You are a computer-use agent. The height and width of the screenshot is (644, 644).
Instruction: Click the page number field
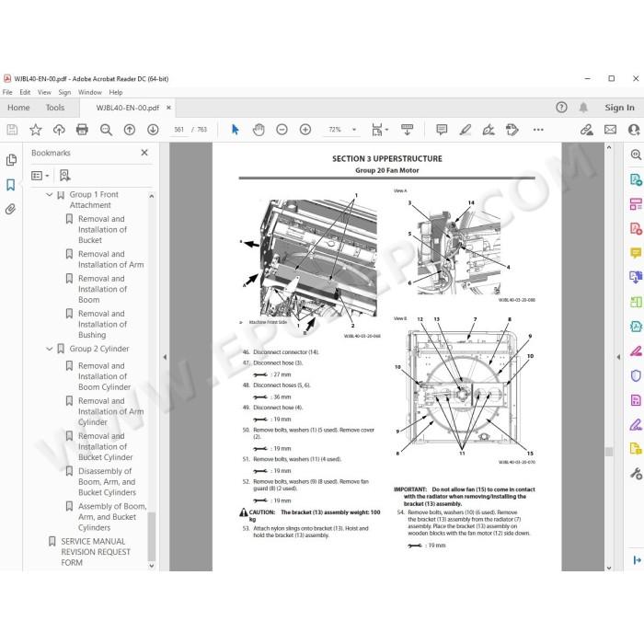(179, 130)
